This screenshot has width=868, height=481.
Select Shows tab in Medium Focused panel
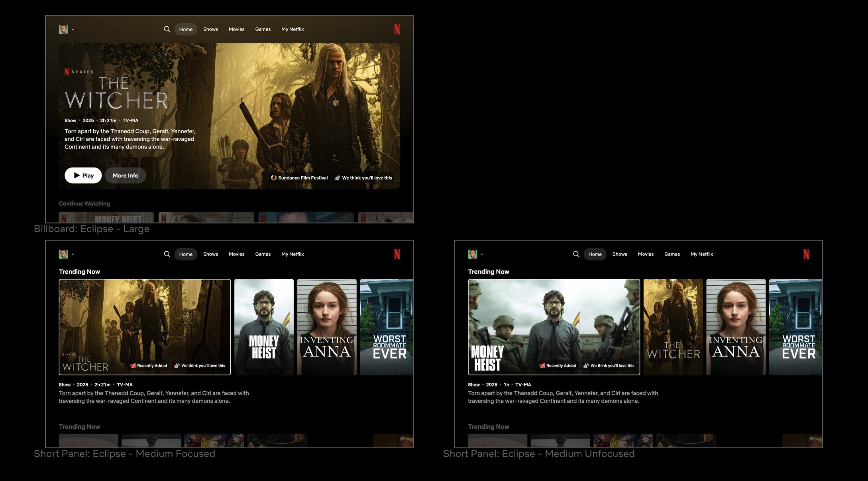tap(210, 254)
